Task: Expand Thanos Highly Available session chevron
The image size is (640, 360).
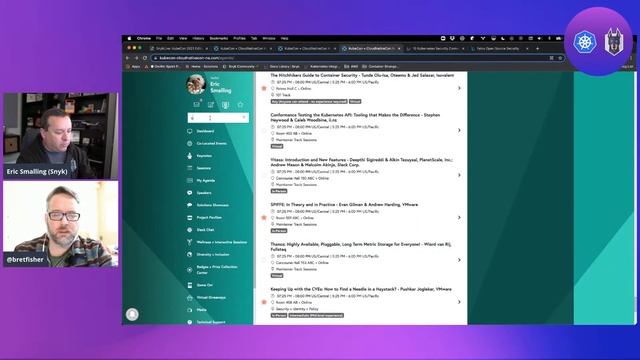Action: (459, 260)
